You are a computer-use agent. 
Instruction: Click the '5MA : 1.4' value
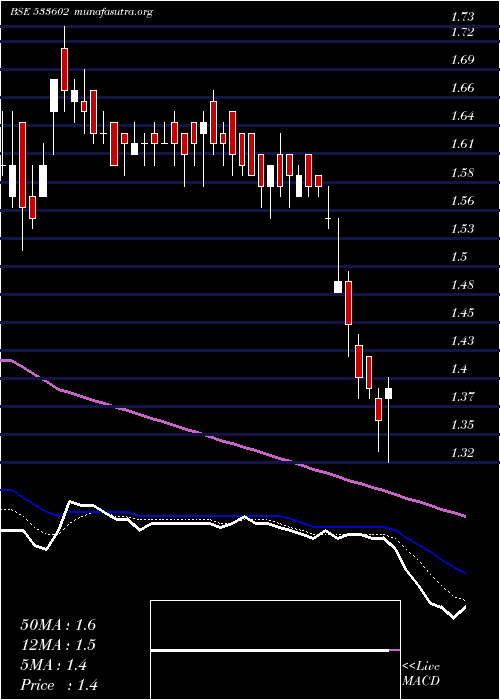point(54,665)
